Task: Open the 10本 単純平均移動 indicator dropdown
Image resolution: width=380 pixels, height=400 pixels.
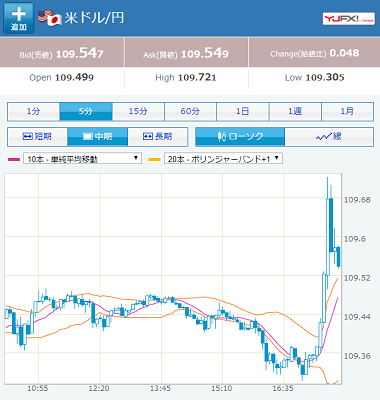Action: (82, 159)
